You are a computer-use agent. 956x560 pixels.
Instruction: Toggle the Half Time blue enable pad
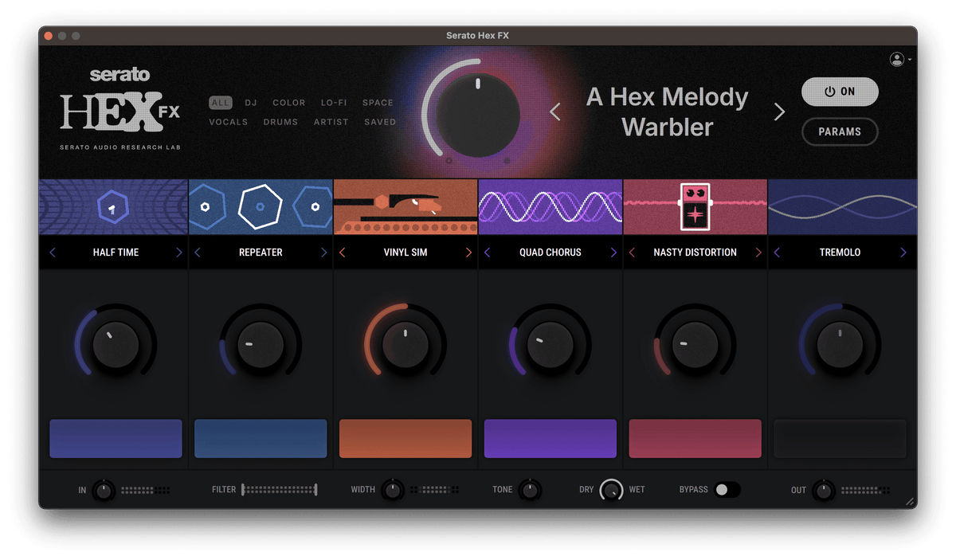(x=116, y=439)
